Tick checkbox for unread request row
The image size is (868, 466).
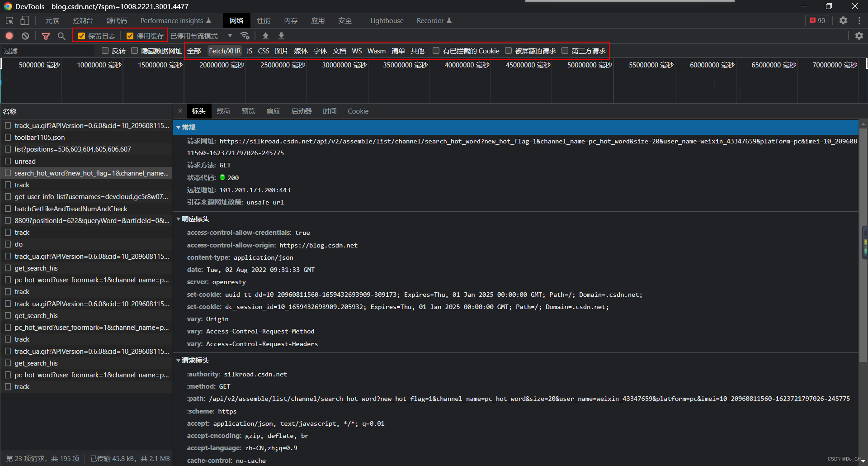(8, 161)
